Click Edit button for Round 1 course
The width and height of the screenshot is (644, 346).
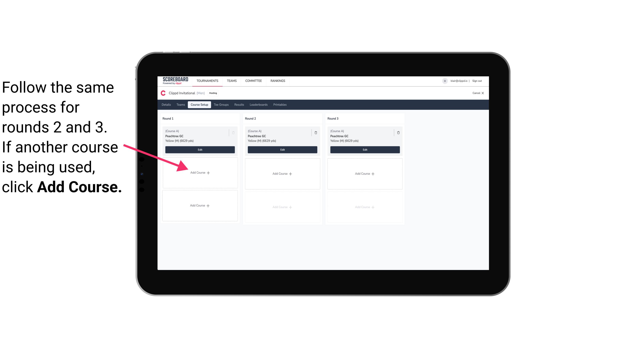[x=200, y=150]
